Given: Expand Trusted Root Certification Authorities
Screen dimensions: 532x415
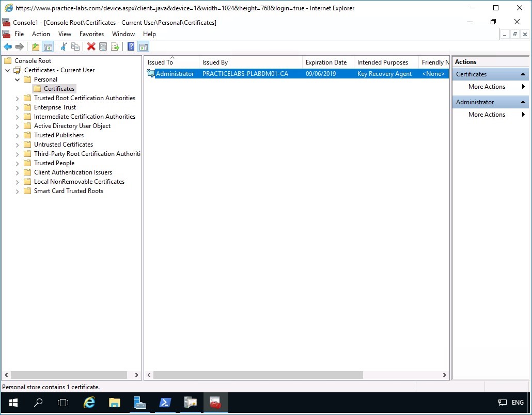Looking at the screenshot, I should point(17,98).
